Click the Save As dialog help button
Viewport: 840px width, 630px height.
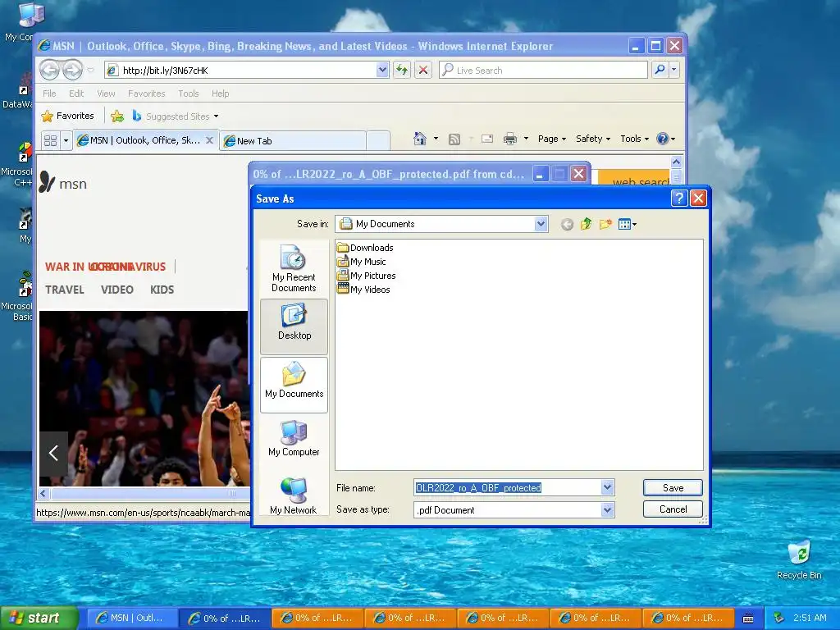(678, 199)
